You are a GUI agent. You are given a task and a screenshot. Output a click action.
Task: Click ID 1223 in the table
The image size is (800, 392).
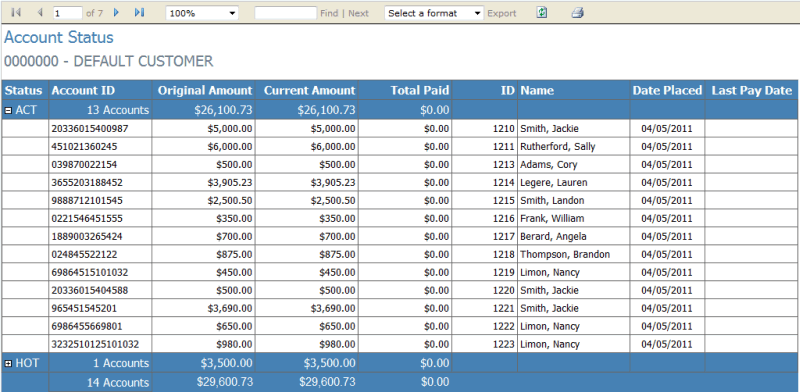tap(504, 344)
